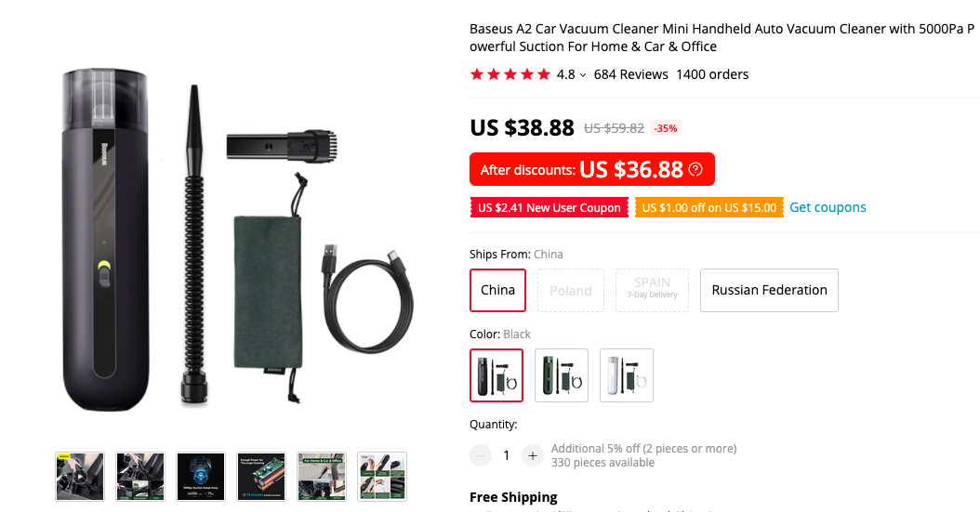This screenshot has width=980, height=512.
Task: Select China as ships-from location
Action: [x=497, y=290]
